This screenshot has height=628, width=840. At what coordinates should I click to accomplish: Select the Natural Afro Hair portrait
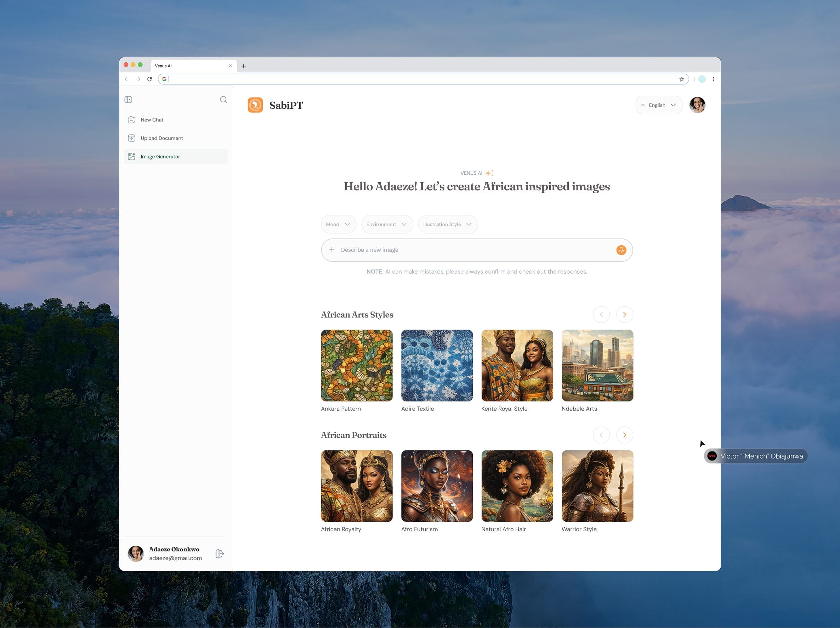pyautogui.click(x=517, y=486)
